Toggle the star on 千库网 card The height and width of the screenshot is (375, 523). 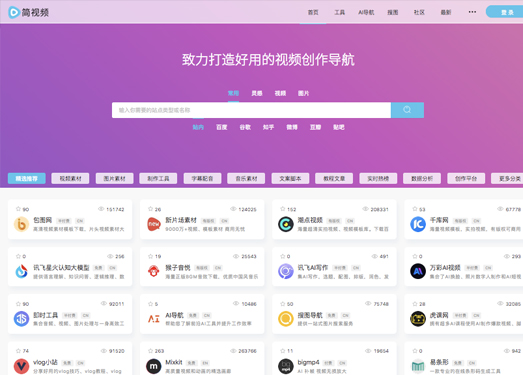pos(415,209)
